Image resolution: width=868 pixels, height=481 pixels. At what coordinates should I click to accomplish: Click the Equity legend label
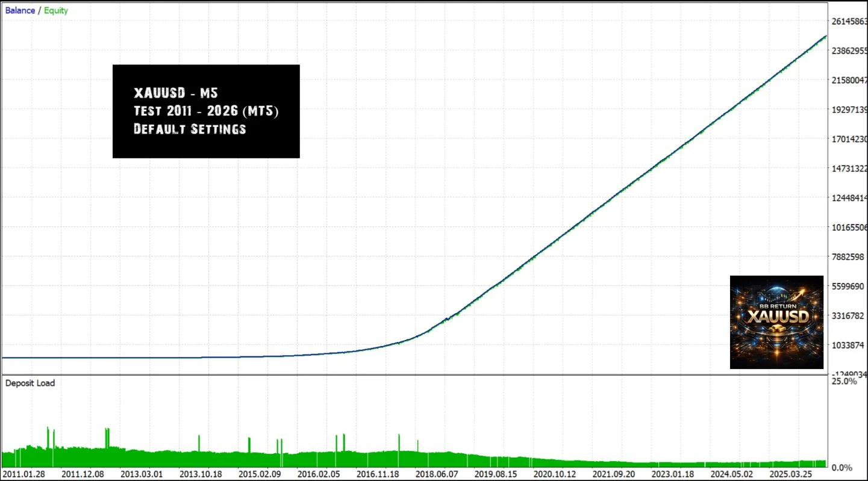pos(56,10)
